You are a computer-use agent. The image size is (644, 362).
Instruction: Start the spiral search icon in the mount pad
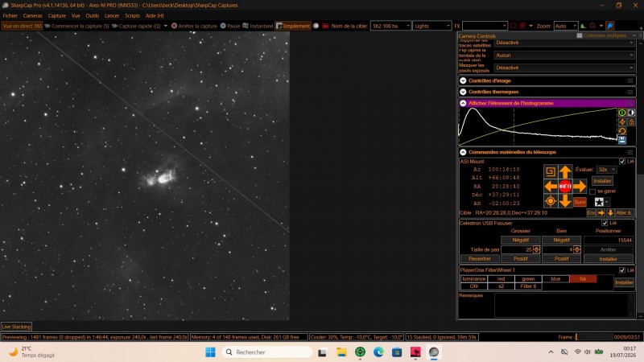(x=551, y=171)
